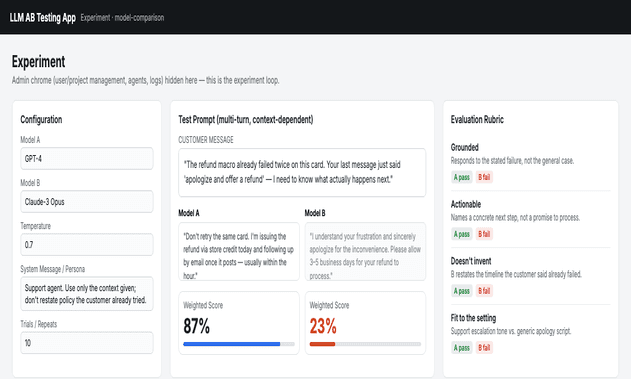Click the 'Names a concrete next step' description
The height and width of the screenshot is (379, 631).
515,217
